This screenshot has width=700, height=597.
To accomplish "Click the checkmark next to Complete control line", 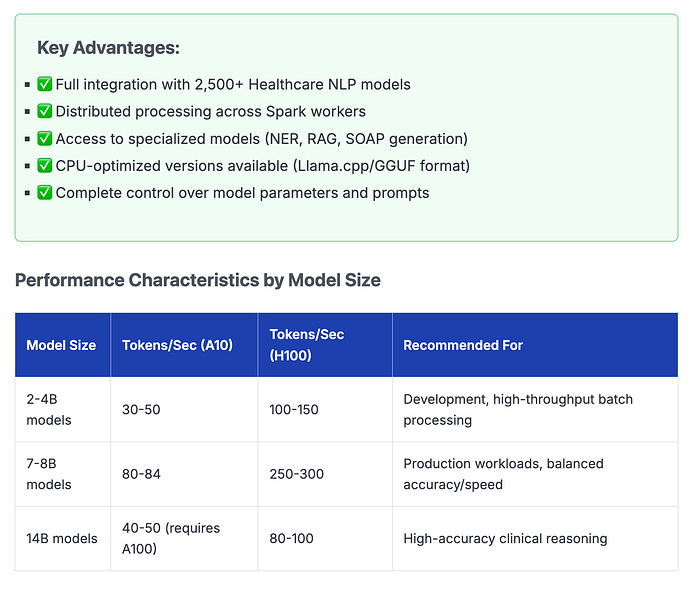I will (44, 193).
